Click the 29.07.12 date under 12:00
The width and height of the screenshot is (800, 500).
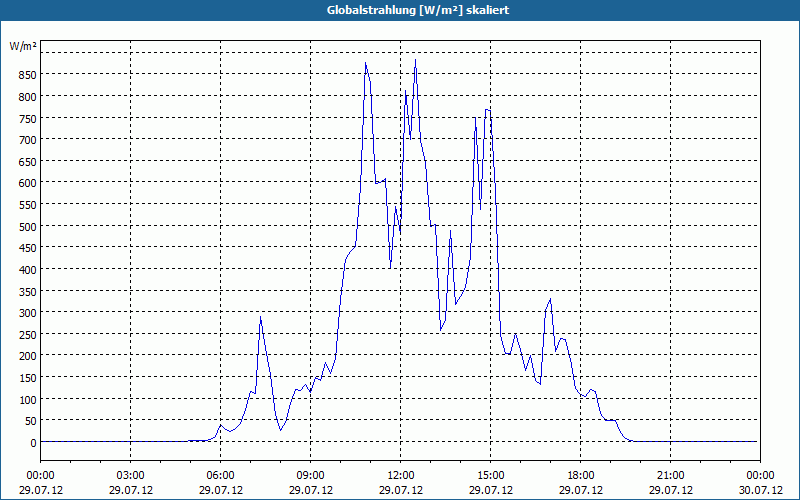401,490
